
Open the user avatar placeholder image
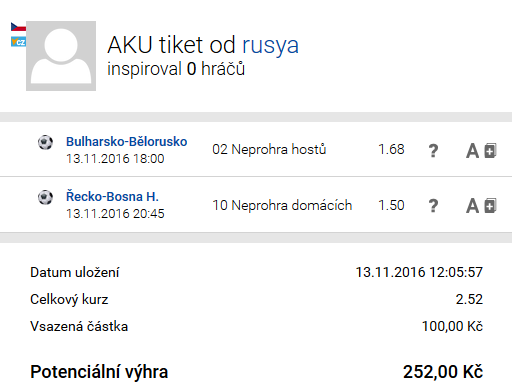pyautogui.click(x=61, y=56)
